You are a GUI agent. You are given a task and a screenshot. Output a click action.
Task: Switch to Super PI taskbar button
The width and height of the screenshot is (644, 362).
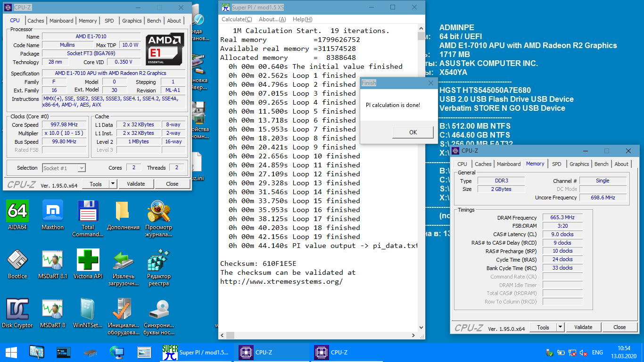197,352
